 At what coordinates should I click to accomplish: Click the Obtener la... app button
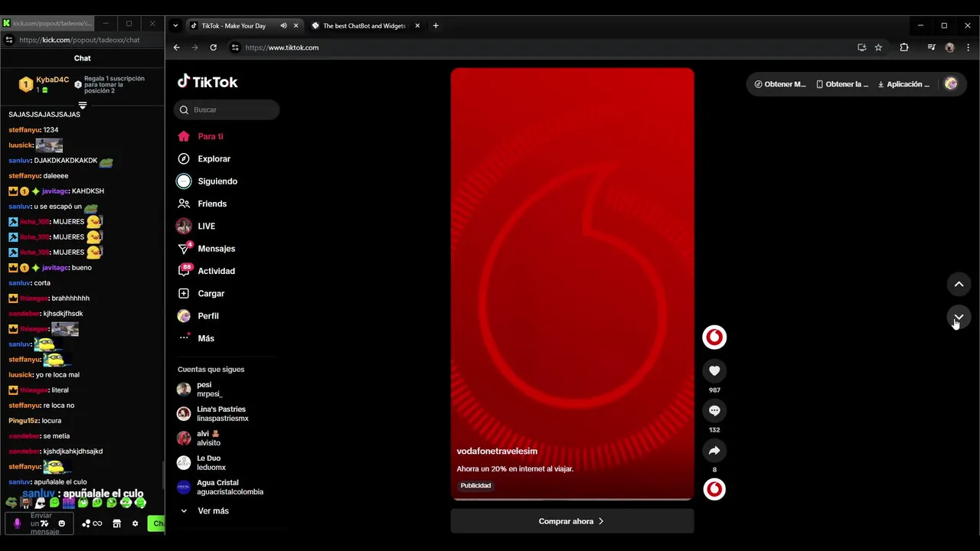[x=842, y=84]
